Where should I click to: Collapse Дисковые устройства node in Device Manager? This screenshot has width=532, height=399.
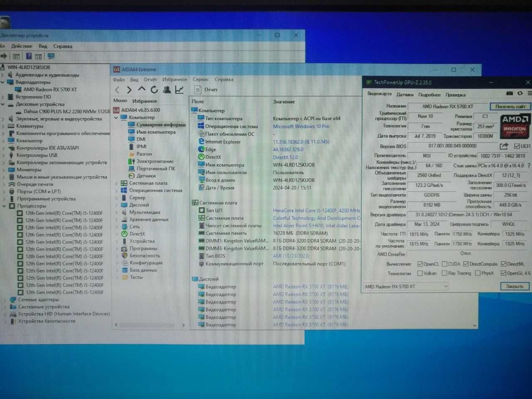[x=3, y=104]
